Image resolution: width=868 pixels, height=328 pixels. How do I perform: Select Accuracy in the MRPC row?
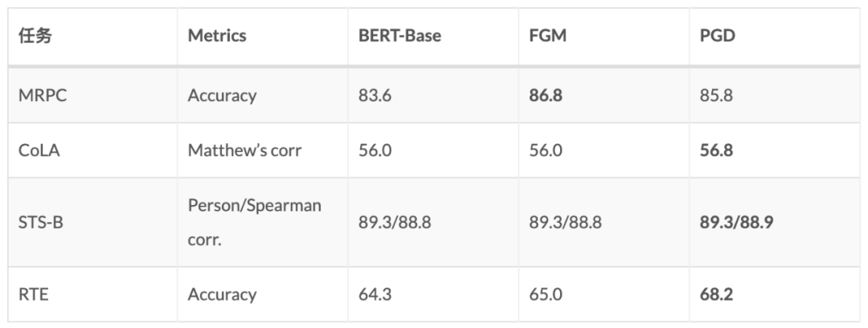[222, 95]
